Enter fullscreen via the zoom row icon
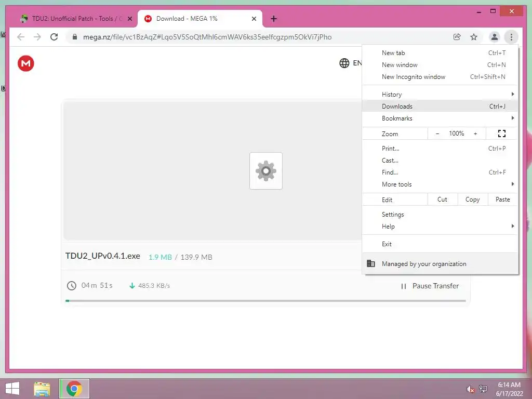 [x=502, y=134]
